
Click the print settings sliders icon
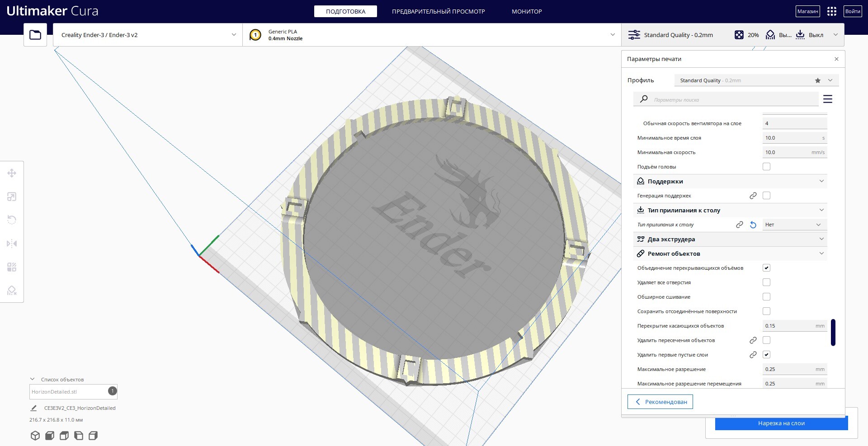coord(634,35)
